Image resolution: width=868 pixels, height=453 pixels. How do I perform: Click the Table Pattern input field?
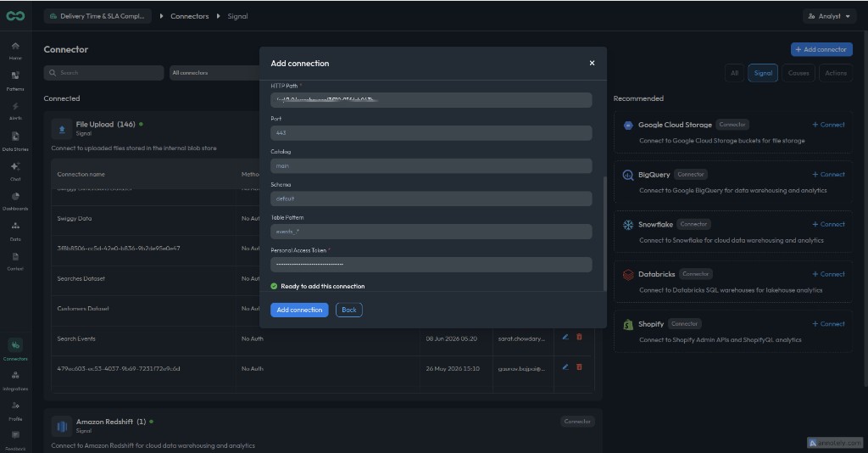[x=431, y=232]
